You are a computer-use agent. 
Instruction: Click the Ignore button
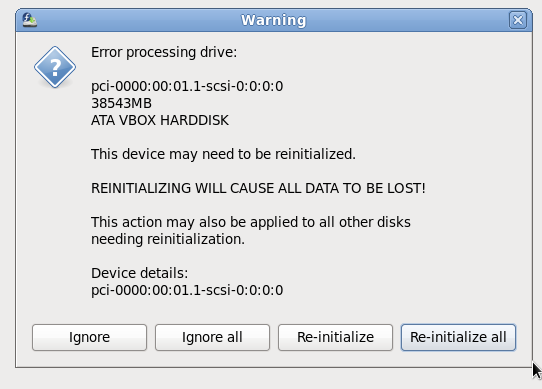90,337
